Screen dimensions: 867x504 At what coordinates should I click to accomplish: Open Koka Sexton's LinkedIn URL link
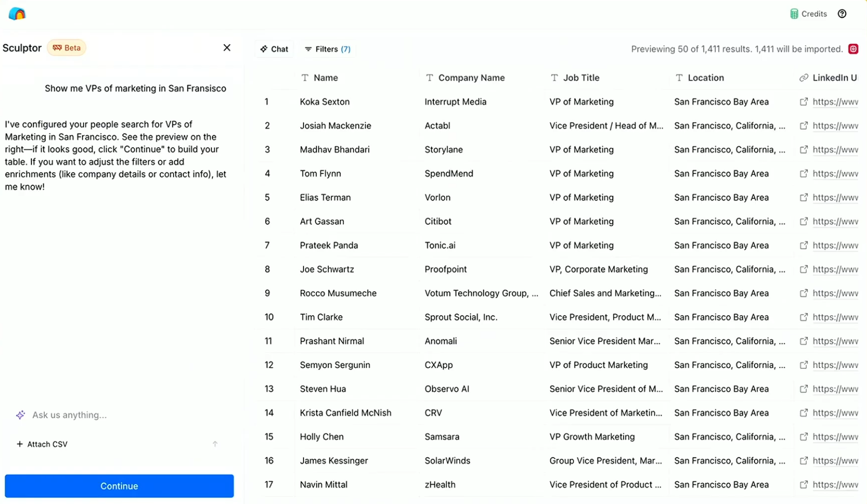tap(835, 102)
